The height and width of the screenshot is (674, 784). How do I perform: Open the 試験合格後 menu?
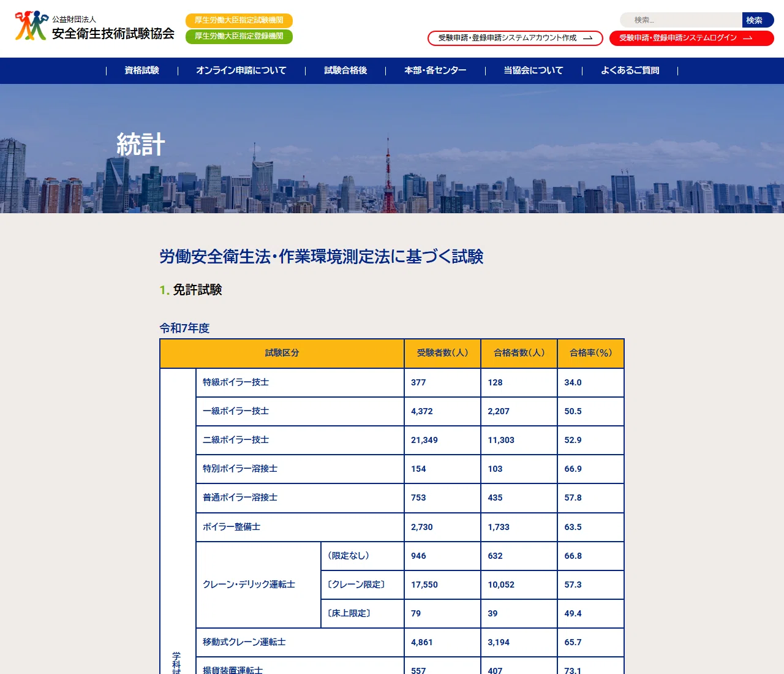[x=345, y=70]
